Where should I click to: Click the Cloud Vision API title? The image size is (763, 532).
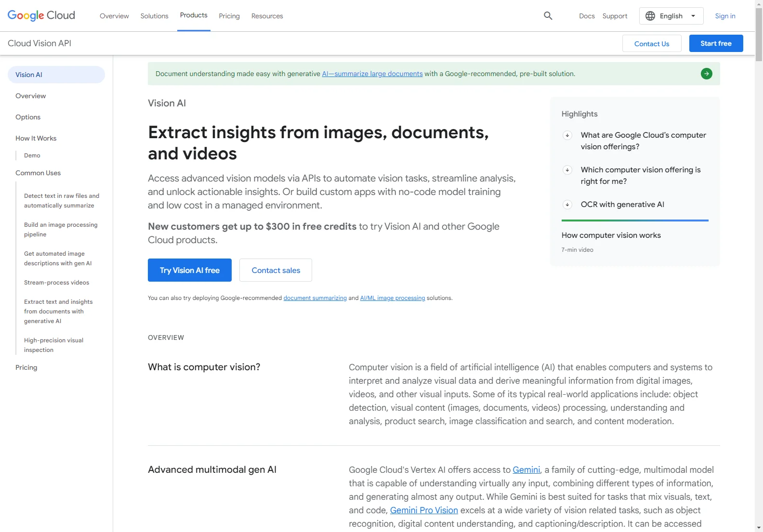click(39, 43)
